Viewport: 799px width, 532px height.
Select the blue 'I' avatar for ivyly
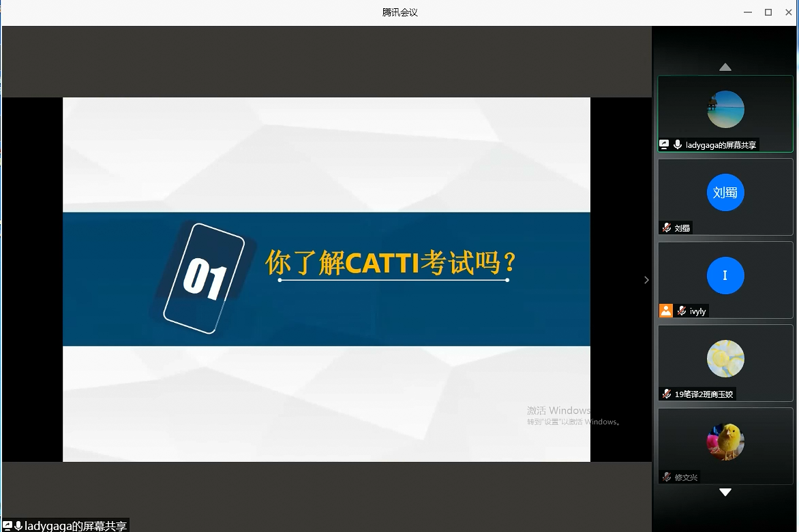point(725,275)
